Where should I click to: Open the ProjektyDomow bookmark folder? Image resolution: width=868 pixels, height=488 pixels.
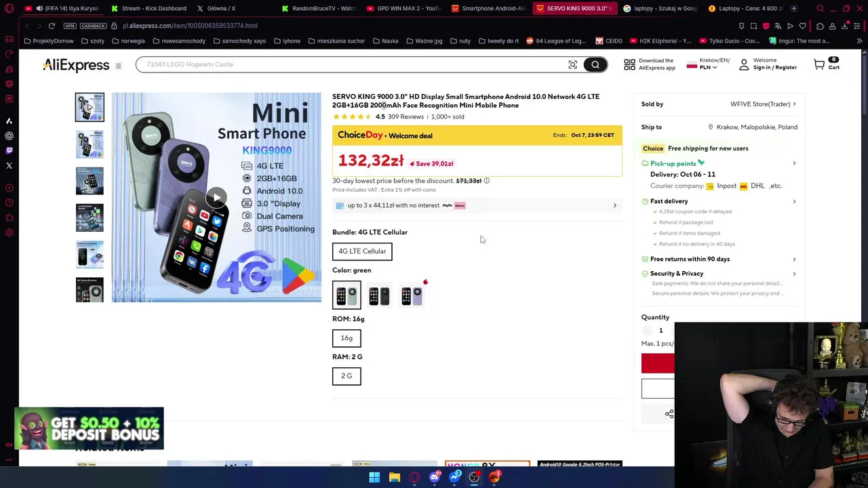pos(48,41)
